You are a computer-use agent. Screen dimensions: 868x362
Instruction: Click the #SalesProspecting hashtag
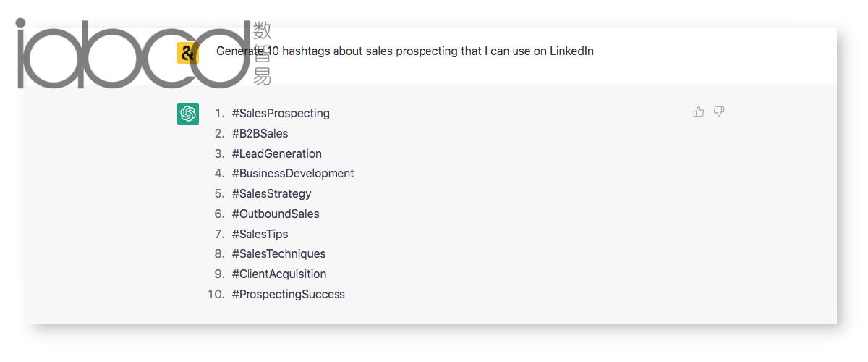[x=281, y=114]
